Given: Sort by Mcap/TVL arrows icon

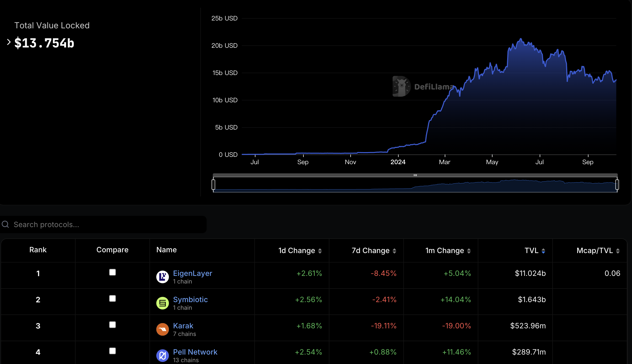Looking at the screenshot, I should tap(618, 251).
